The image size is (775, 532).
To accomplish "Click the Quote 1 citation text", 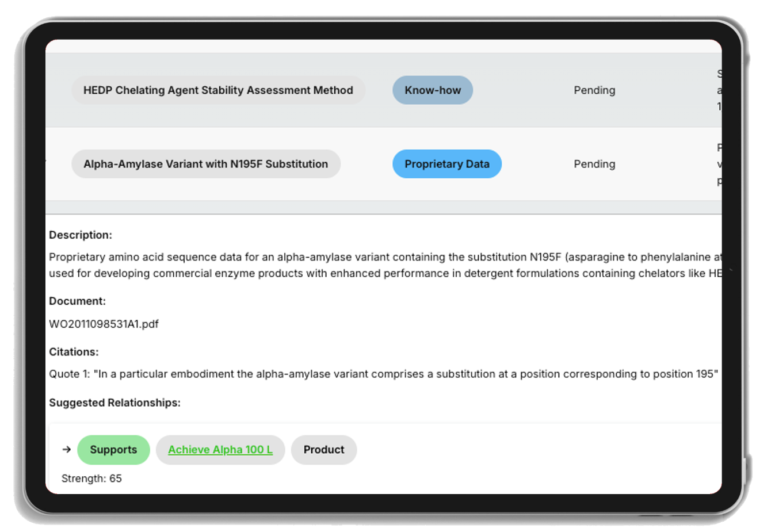I will (x=383, y=374).
